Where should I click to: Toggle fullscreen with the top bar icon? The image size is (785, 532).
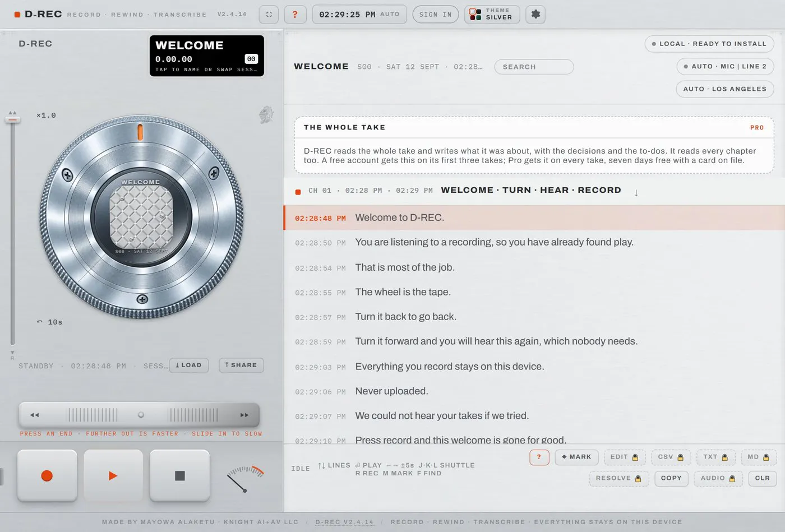coord(269,15)
